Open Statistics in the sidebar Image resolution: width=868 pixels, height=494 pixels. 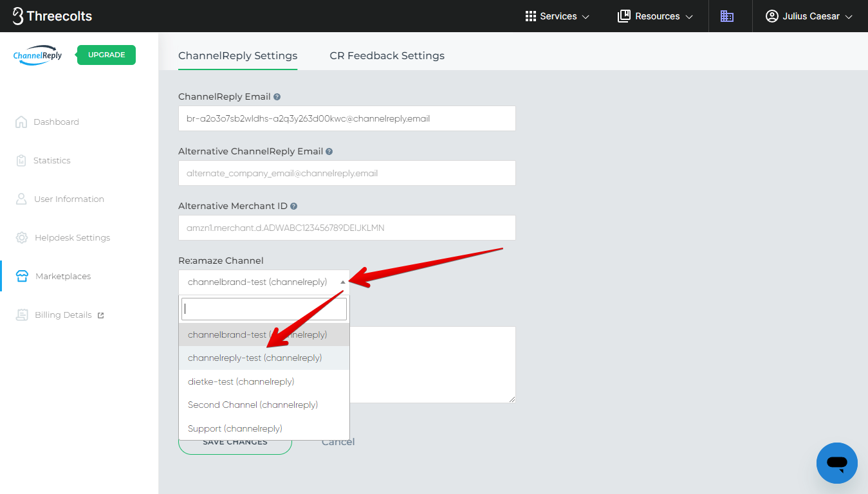pos(52,161)
